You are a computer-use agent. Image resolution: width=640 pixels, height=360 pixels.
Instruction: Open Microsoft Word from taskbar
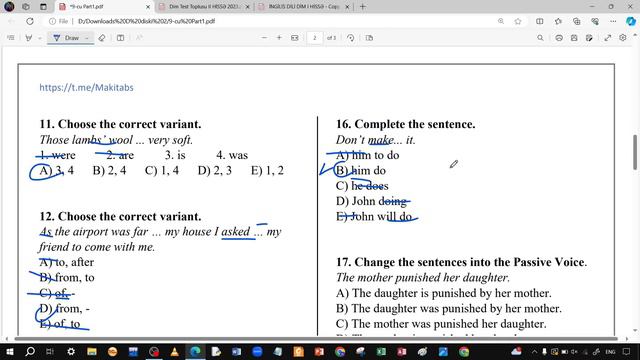tap(236, 351)
